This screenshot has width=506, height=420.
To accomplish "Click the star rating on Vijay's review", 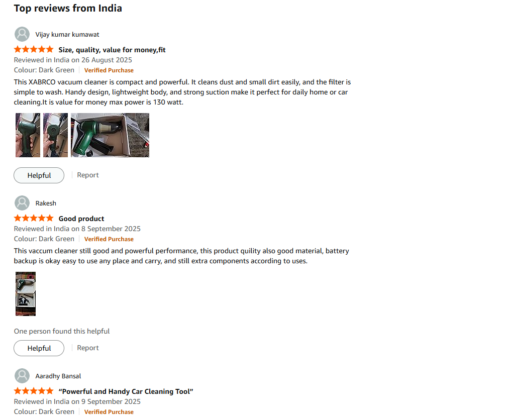I will pos(34,50).
